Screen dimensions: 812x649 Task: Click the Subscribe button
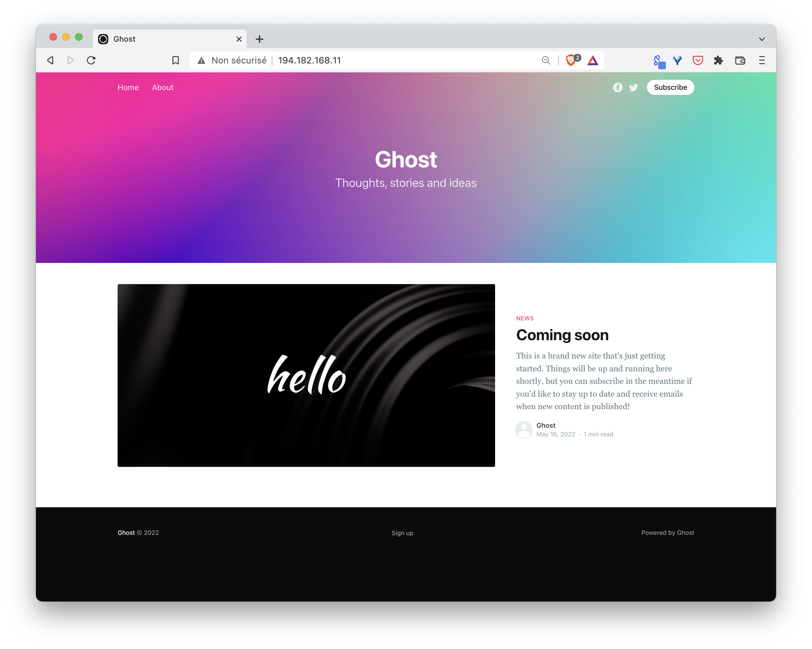click(x=670, y=87)
